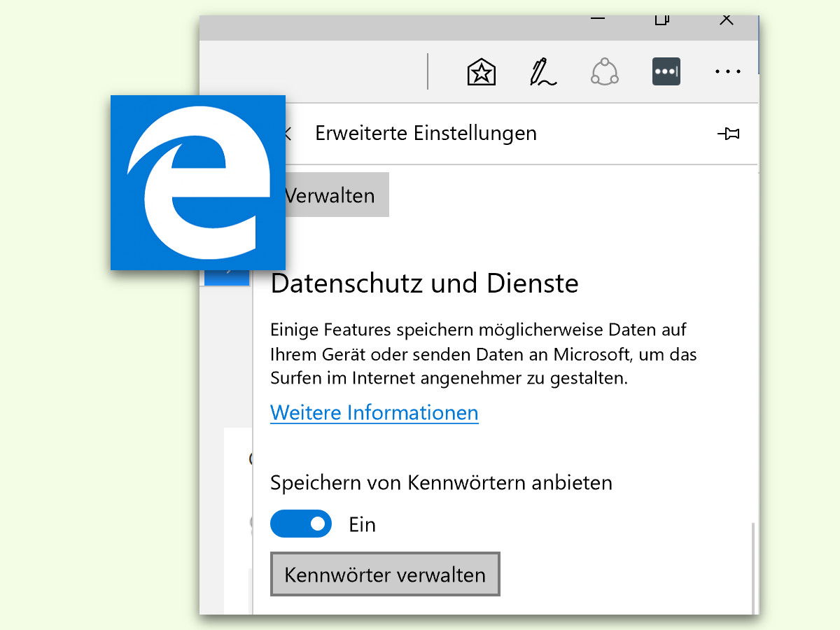Pin the Erweiterte Einstellungen pane
This screenshot has width=840, height=630.
coord(729,133)
